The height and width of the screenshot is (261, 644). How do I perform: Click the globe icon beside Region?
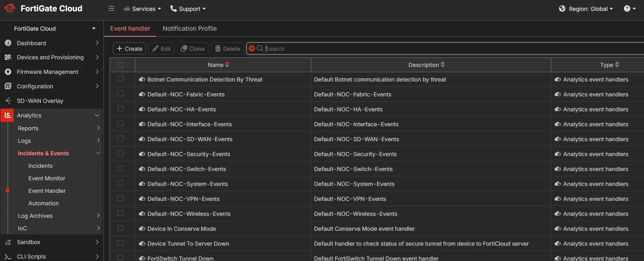(562, 8)
